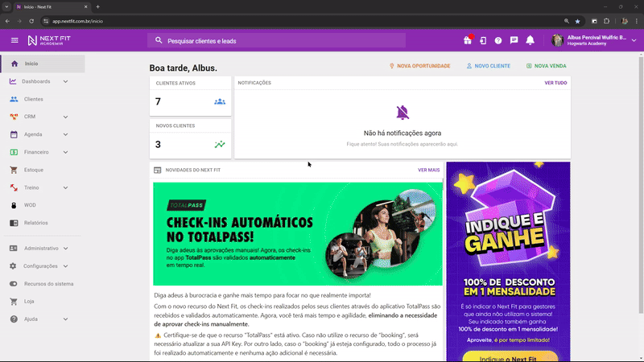This screenshot has width=644, height=362.
Task: Open the gift box rewards icon
Action: coord(468,40)
